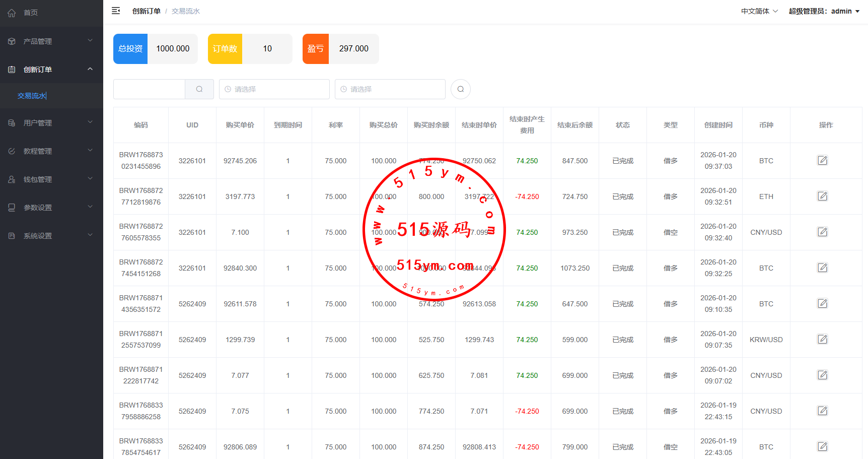868x459 pixels.
Task: Open the edit icon in the ETH order row
Action: (x=822, y=196)
